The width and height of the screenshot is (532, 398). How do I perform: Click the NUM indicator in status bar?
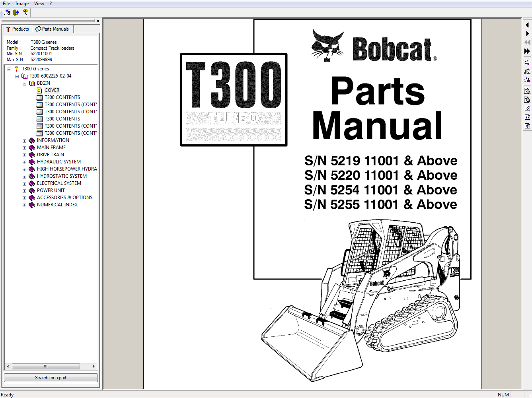point(503,395)
